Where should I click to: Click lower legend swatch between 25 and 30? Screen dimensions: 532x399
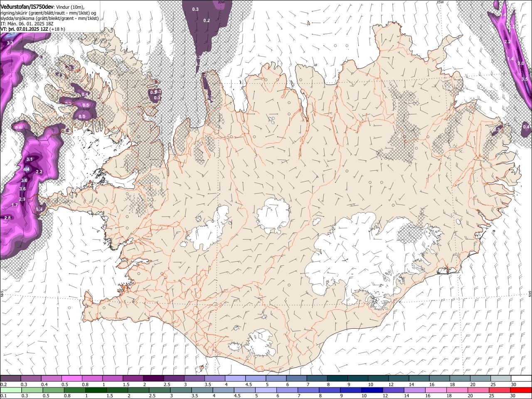pos(500,390)
